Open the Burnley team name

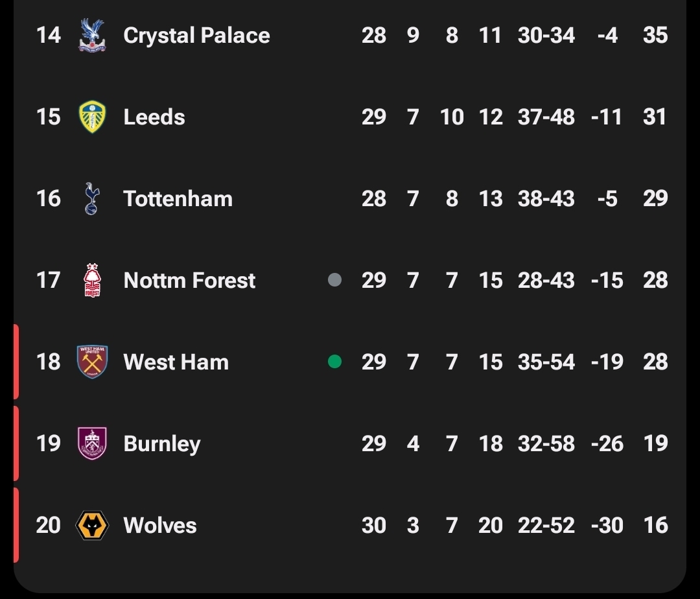(x=161, y=443)
